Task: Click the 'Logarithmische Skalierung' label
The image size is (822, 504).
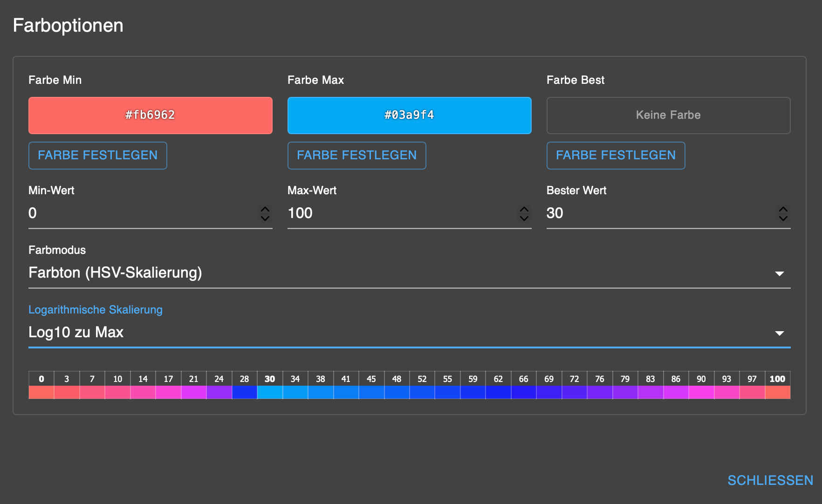Action: point(96,310)
